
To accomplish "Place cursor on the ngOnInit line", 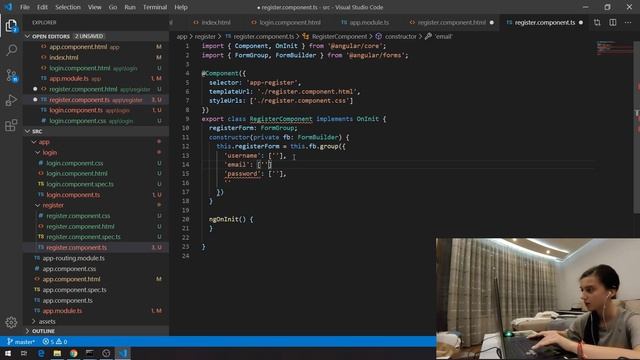I will click(231, 219).
